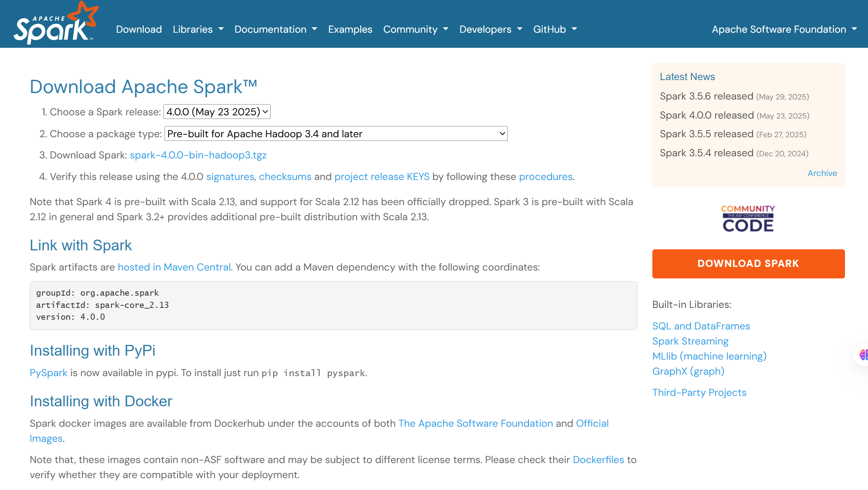Visit hosted in Maven Central link

click(x=174, y=267)
